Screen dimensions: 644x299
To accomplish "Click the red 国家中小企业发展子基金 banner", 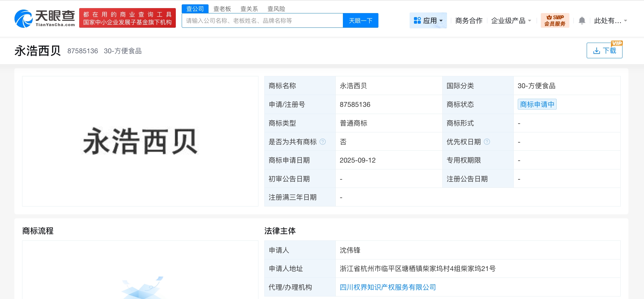I will (127, 18).
